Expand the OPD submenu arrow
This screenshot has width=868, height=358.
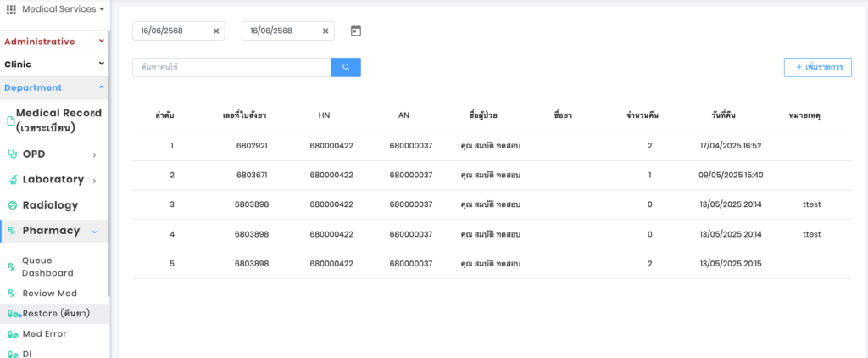94,154
